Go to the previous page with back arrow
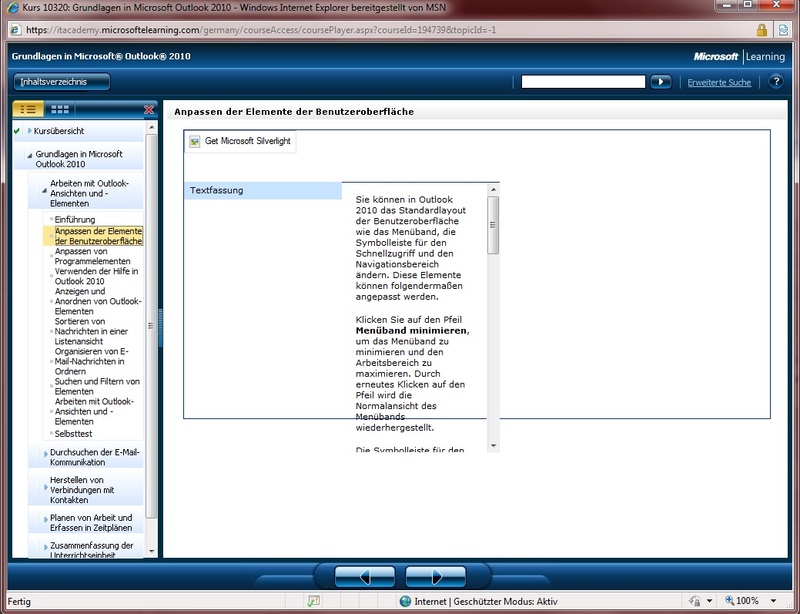This screenshot has width=800, height=614. (364, 577)
